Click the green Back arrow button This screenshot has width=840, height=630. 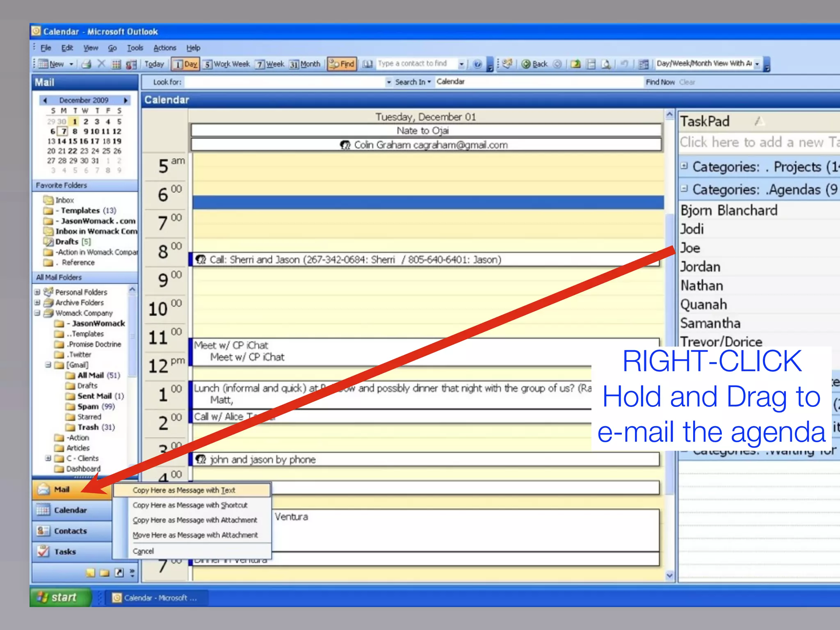click(535, 64)
